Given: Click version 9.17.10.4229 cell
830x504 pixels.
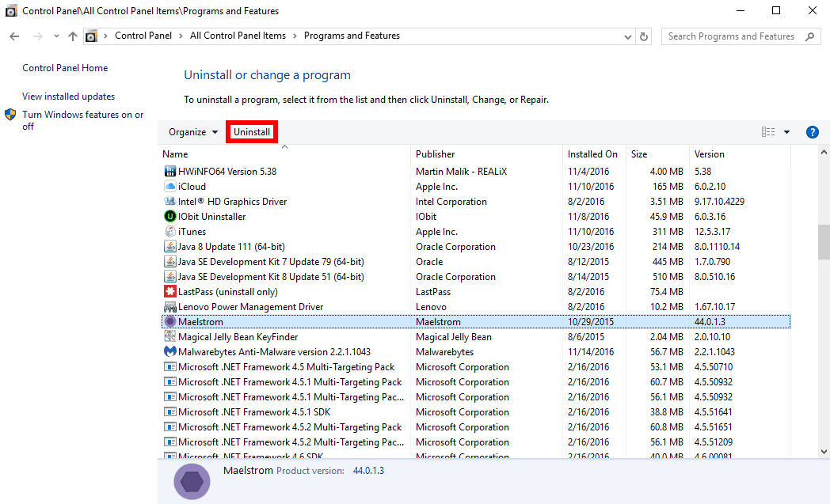Looking at the screenshot, I should coord(719,202).
